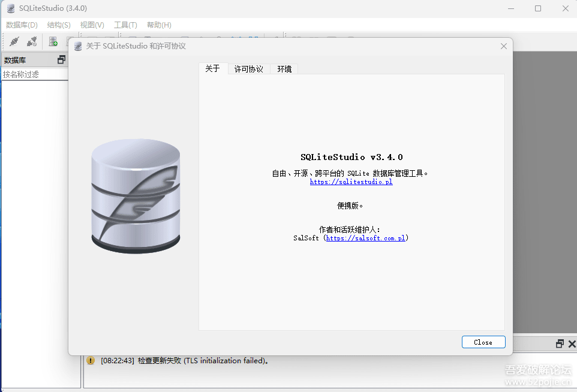The width and height of the screenshot is (577, 392).
Task: Select the 关于 tab
Action: [x=212, y=68]
